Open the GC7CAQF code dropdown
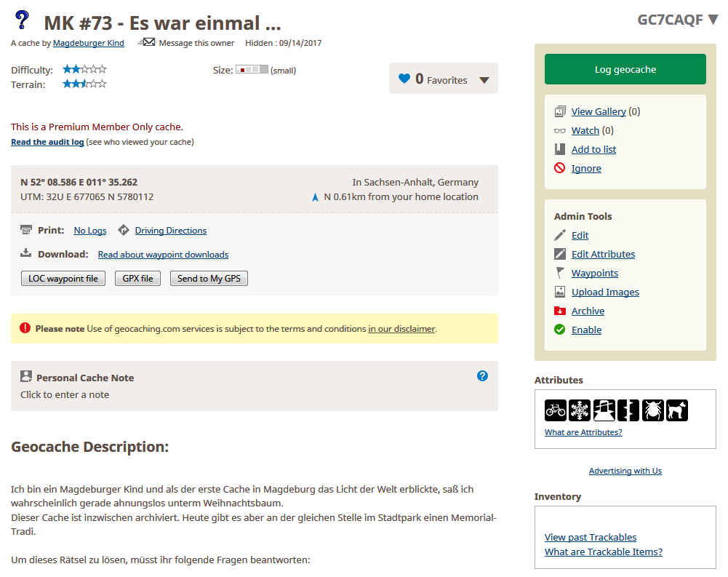Viewport: 728px width, 577px height. click(713, 20)
